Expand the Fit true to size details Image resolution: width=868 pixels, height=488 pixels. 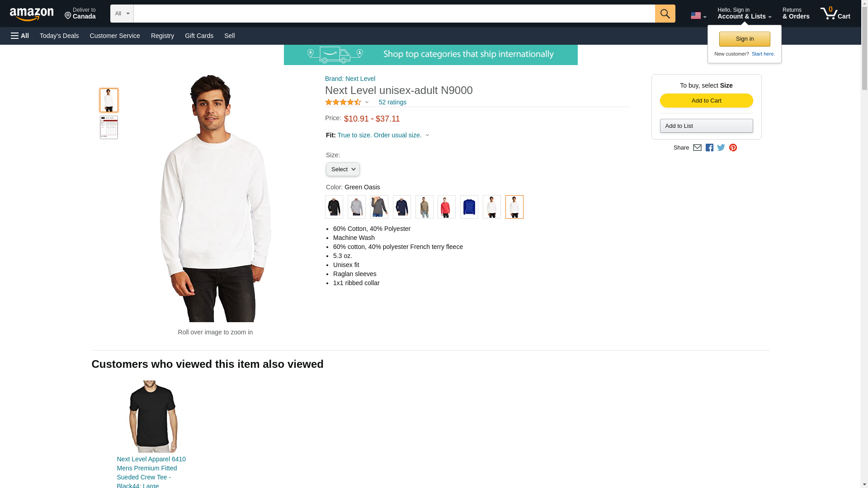[427, 135]
